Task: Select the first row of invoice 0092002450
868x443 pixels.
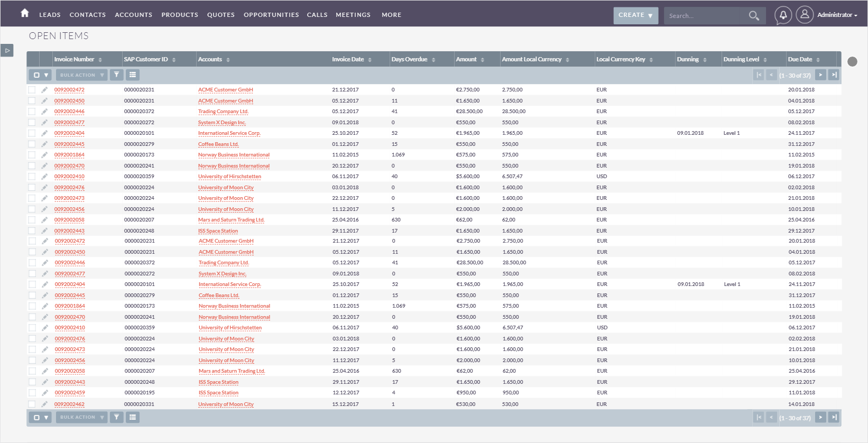Action: point(32,101)
